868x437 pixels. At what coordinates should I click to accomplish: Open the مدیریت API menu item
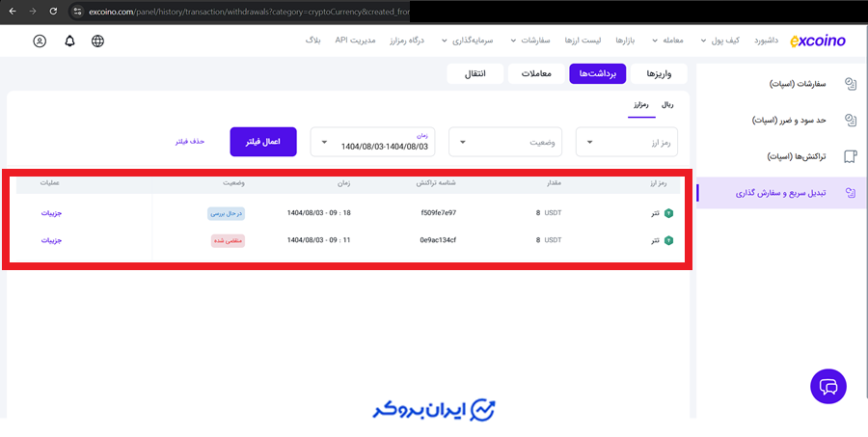[x=355, y=41]
